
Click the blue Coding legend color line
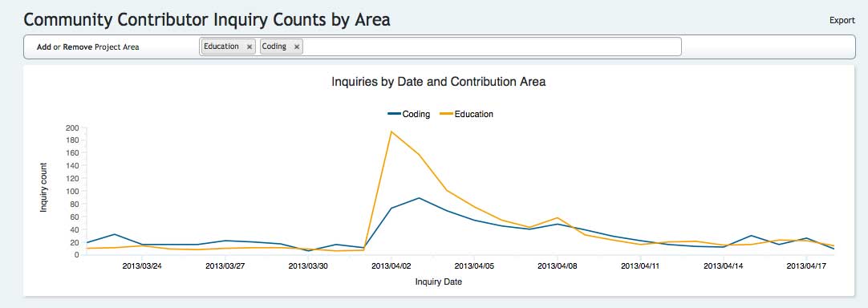pos(394,114)
